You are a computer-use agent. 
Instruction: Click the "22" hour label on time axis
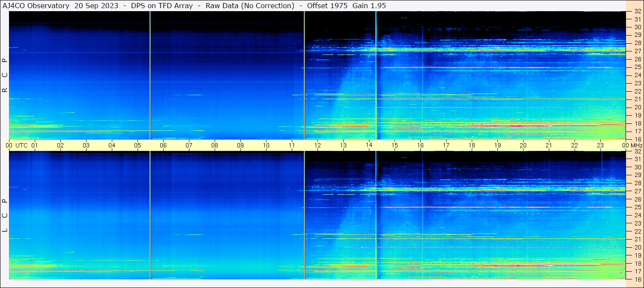pyautogui.click(x=575, y=145)
